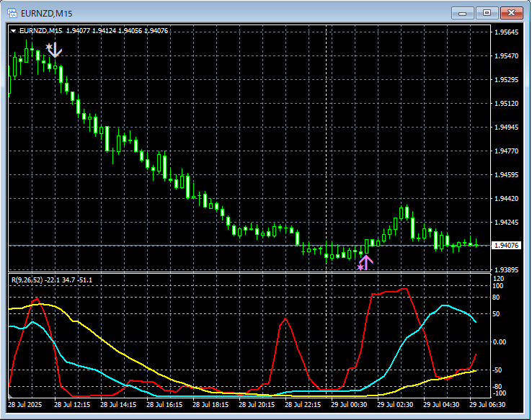Image resolution: width=532 pixels, height=420 pixels.
Task: Click the indicator scale value 120
Action: click(497, 278)
